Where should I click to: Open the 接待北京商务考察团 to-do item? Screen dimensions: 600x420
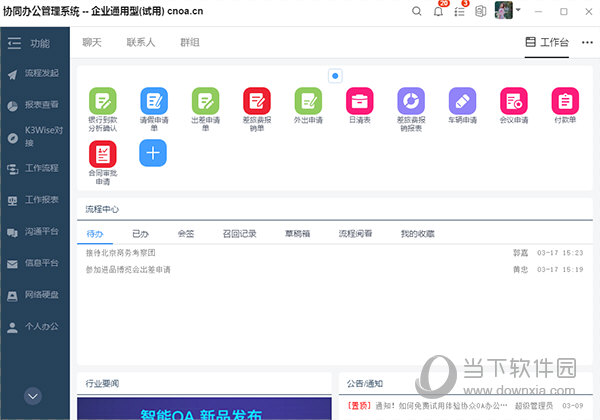pos(121,253)
